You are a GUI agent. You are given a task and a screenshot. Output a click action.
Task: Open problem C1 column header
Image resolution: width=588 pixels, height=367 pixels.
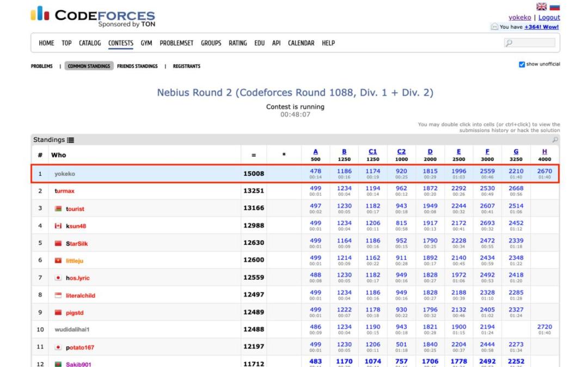tap(373, 151)
